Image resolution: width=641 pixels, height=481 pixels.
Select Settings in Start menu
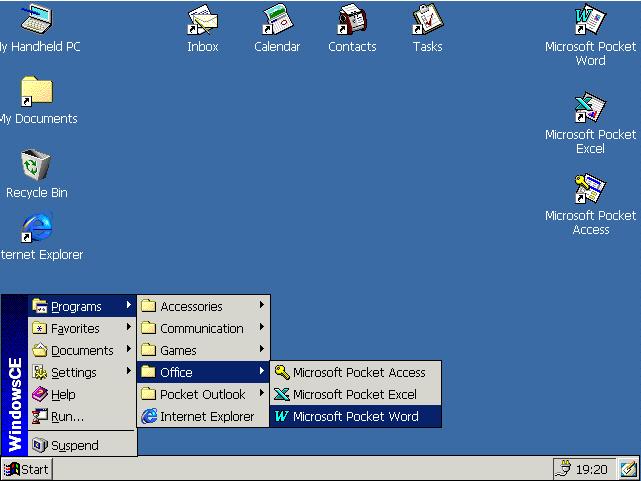(x=82, y=372)
